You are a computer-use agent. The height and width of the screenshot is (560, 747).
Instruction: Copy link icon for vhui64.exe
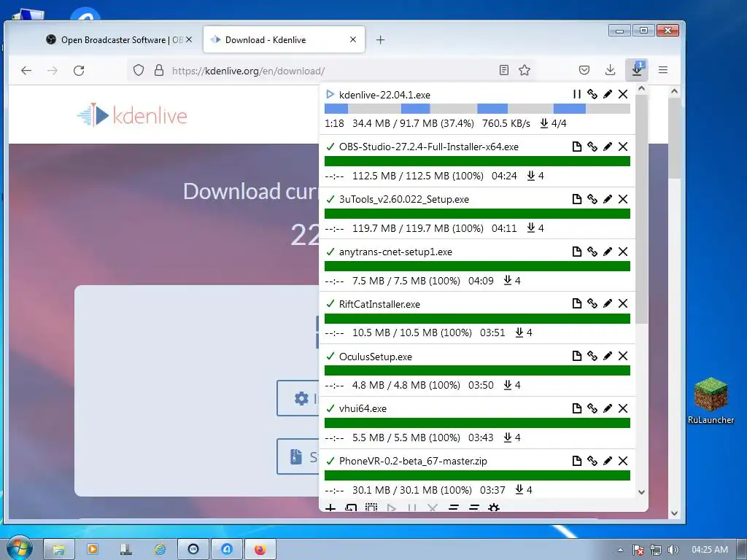(592, 408)
